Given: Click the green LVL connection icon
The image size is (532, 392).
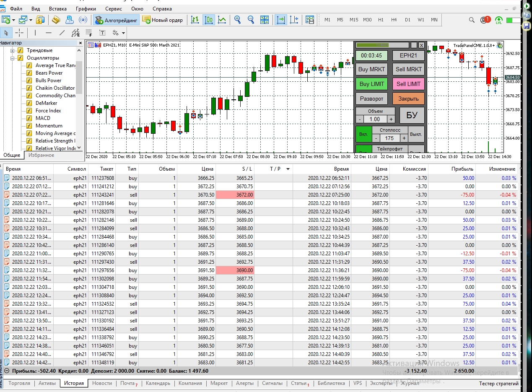Looking at the screenshot, I should tap(499, 20).
